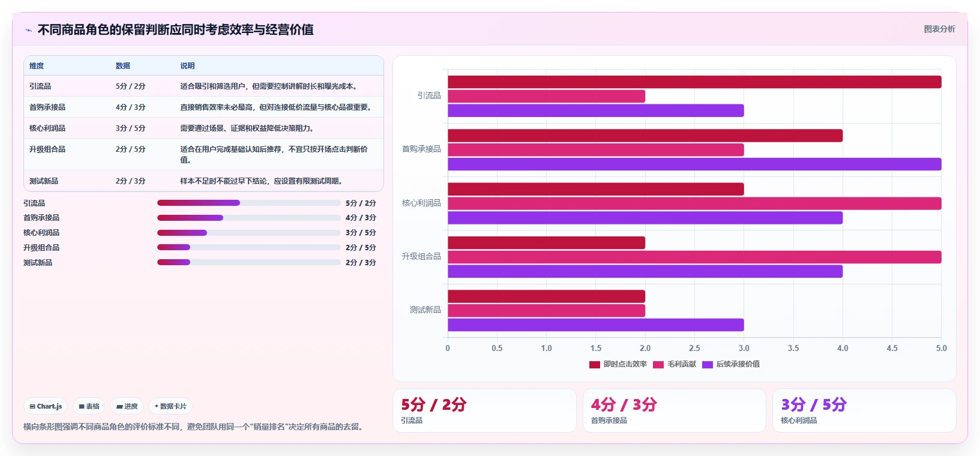
Task: Click the title icon beside the heading
Action: [x=28, y=30]
